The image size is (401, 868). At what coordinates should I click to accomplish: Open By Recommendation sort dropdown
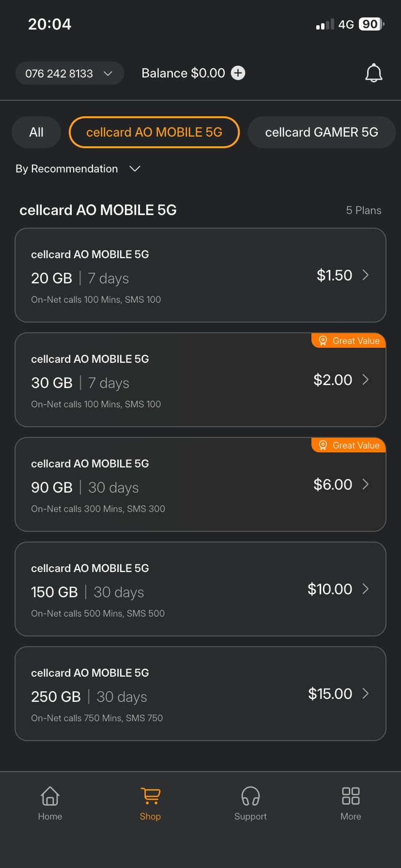(78, 169)
